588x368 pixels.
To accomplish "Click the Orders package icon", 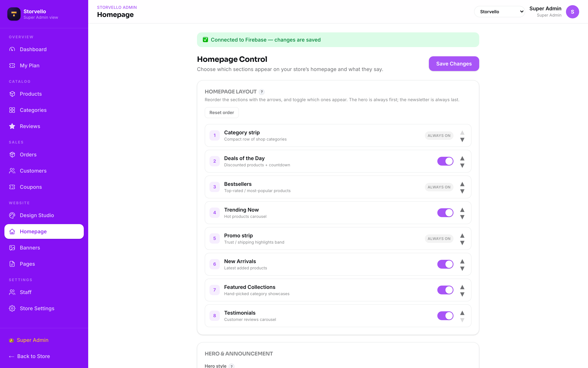I will (x=12, y=155).
